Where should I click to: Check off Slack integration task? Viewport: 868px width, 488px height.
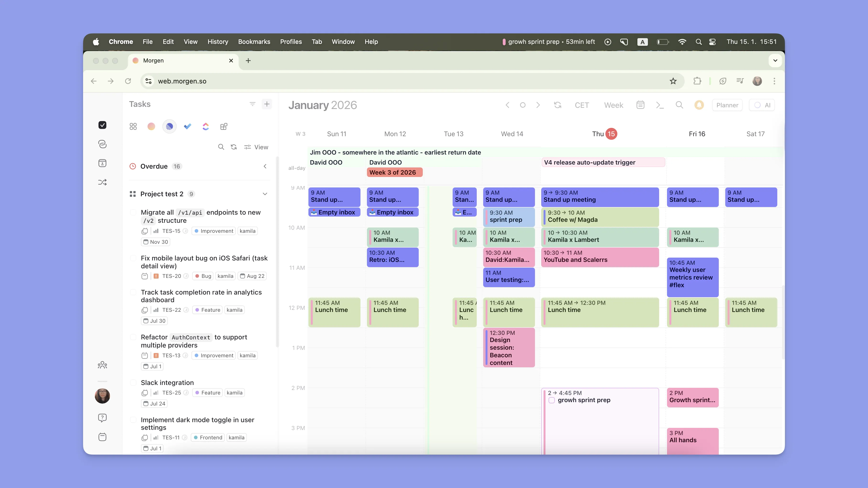tap(133, 383)
